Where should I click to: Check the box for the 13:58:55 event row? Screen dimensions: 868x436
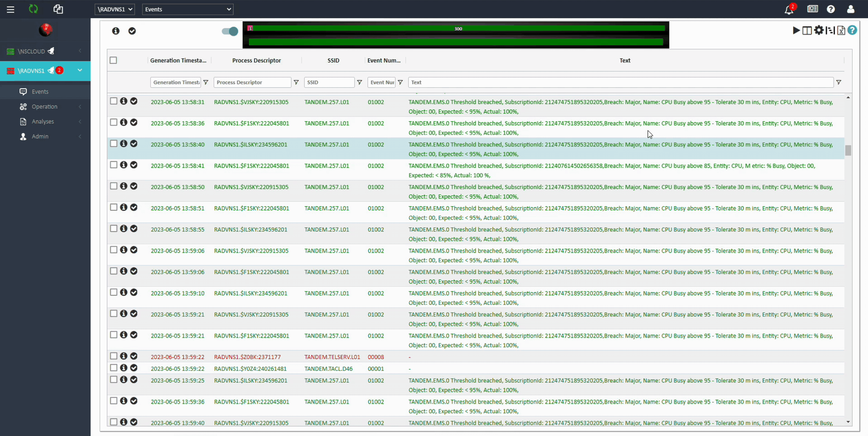(114, 229)
